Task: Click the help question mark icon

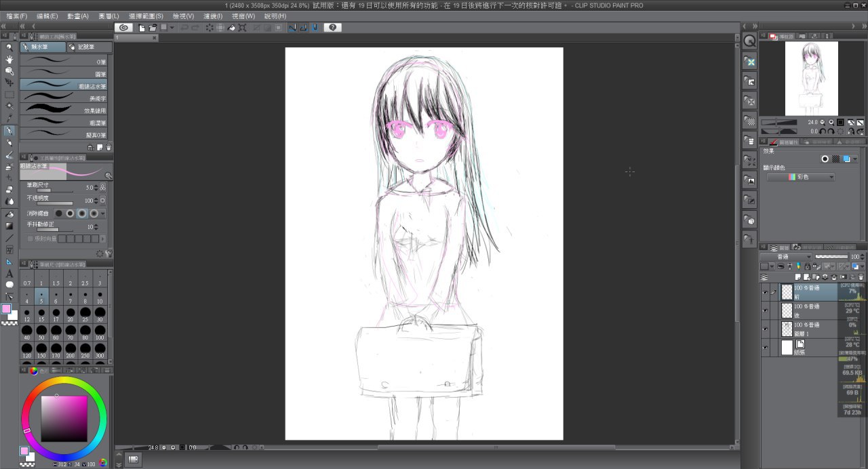Action: pos(332,28)
